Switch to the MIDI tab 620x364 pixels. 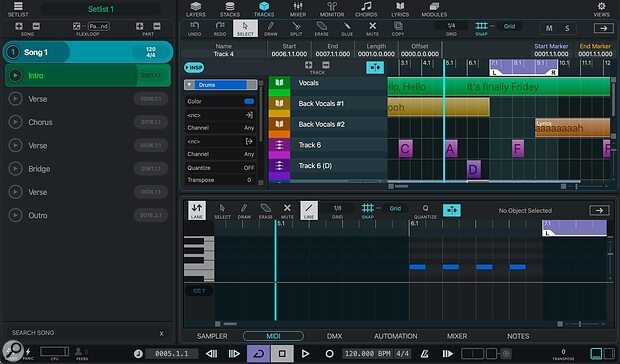click(x=273, y=336)
